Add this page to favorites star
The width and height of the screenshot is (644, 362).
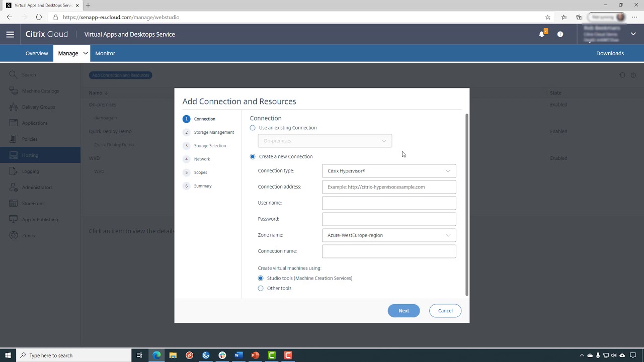pos(548,17)
